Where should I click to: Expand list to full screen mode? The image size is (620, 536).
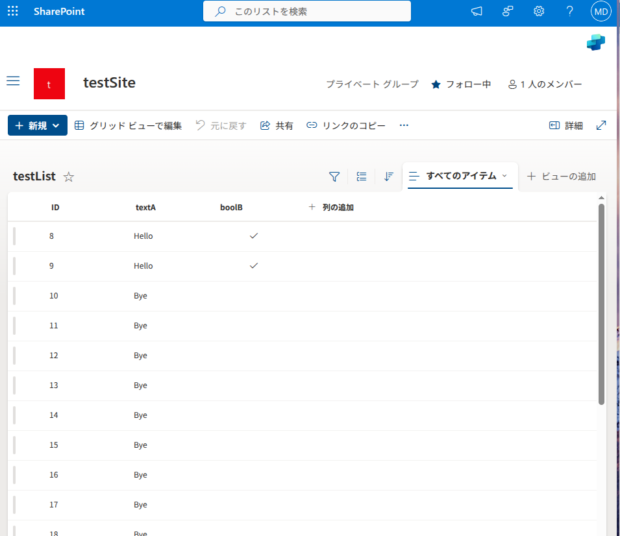[601, 126]
